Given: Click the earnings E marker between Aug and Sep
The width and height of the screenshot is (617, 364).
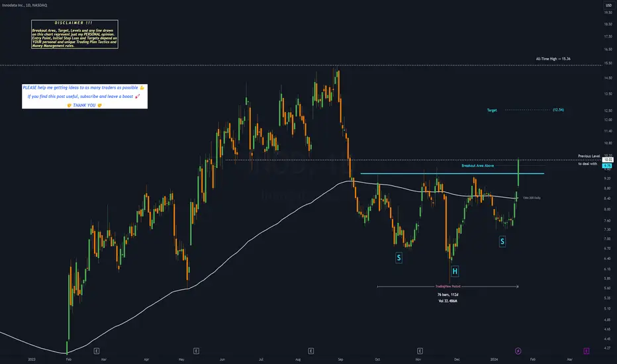Looking at the screenshot, I should click(311, 351).
